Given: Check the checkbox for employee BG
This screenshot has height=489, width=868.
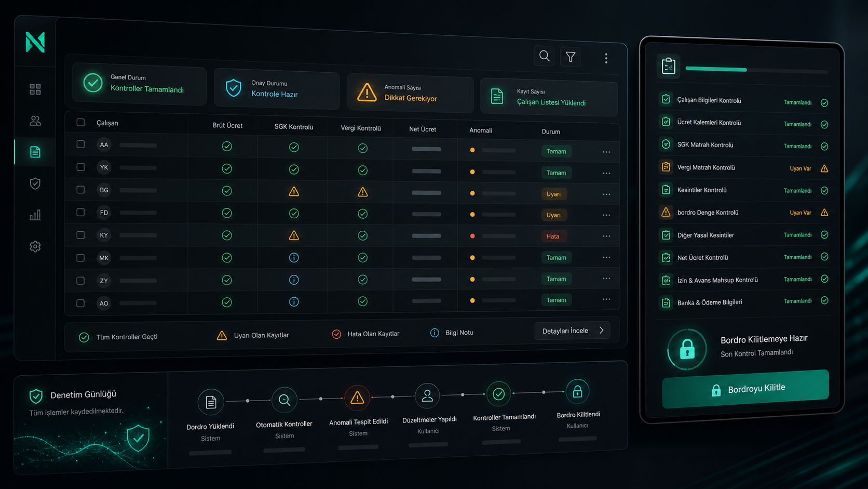Looking at the screenshot, I should pyautogui.click(x=80, y=190).
